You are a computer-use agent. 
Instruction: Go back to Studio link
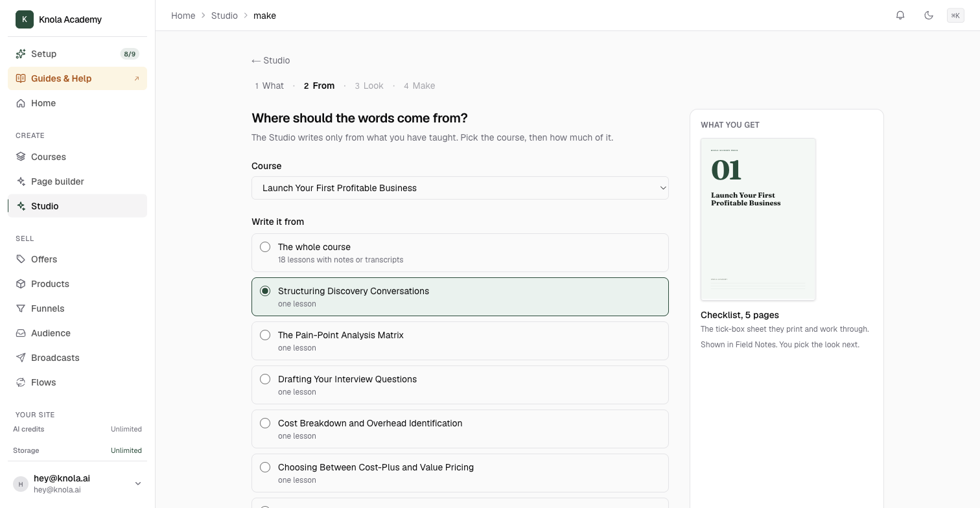[x=271, y=60]
